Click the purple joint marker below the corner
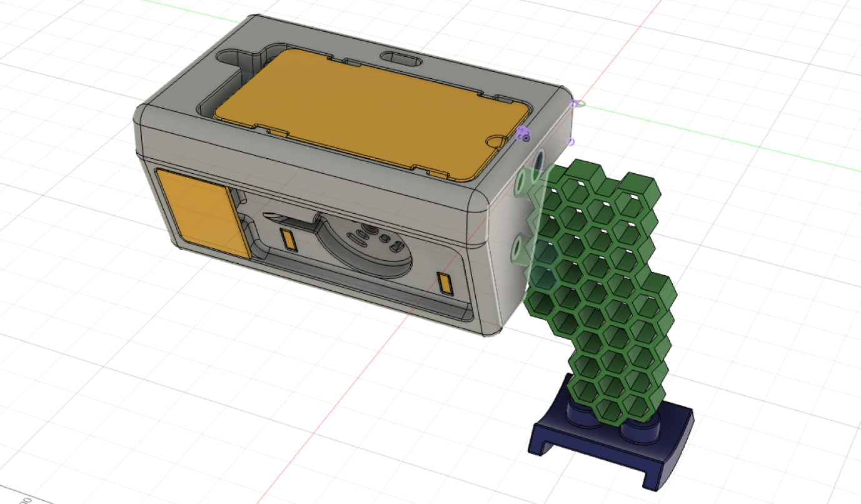Viewport: 861px width, 504px height. tap(570, 142)
